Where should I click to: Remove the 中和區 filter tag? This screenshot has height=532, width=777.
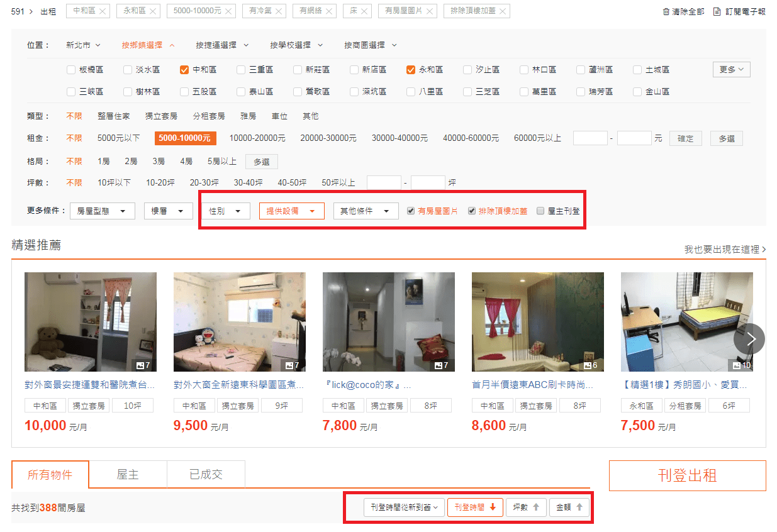(103, 11)
